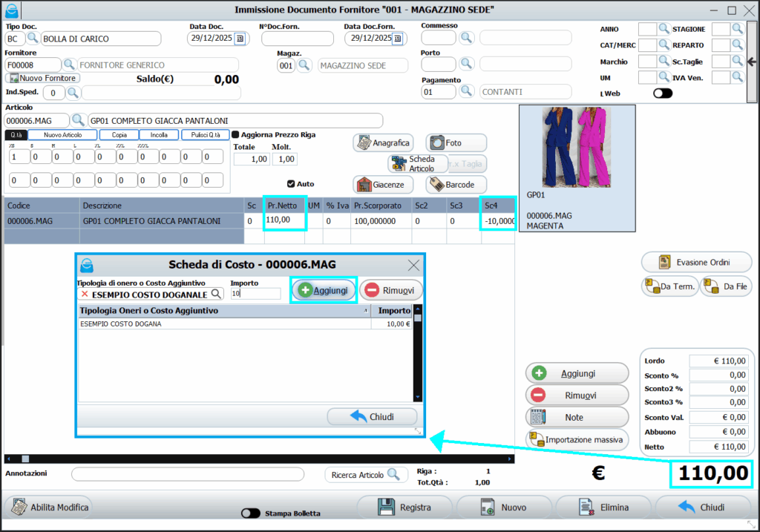Click the calendar icon next to Data Doc.
Screen dimensions: 760x532
coord(240,39)
